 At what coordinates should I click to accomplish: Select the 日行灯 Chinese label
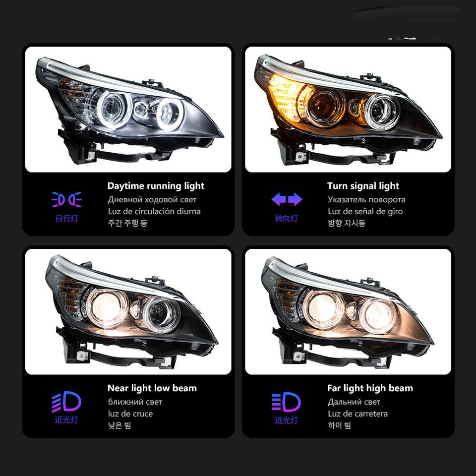click(x=67, y=219)
